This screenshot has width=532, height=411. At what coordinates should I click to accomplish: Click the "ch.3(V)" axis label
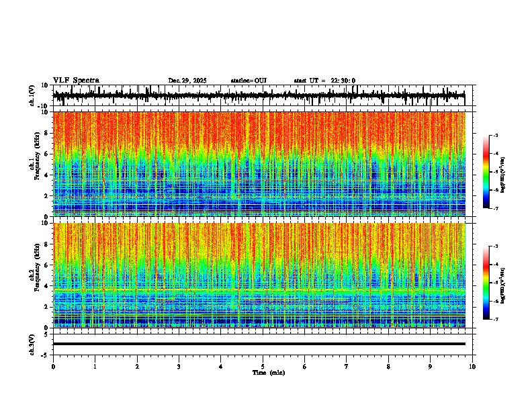(x=32, y=345)
